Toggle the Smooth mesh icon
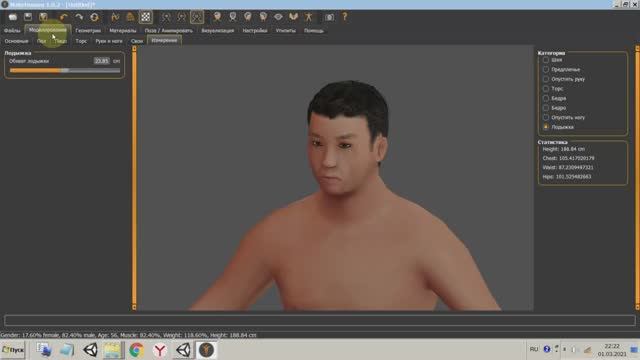Image resolution: width=640 pixels, height=360 pixels. [115, 17]
